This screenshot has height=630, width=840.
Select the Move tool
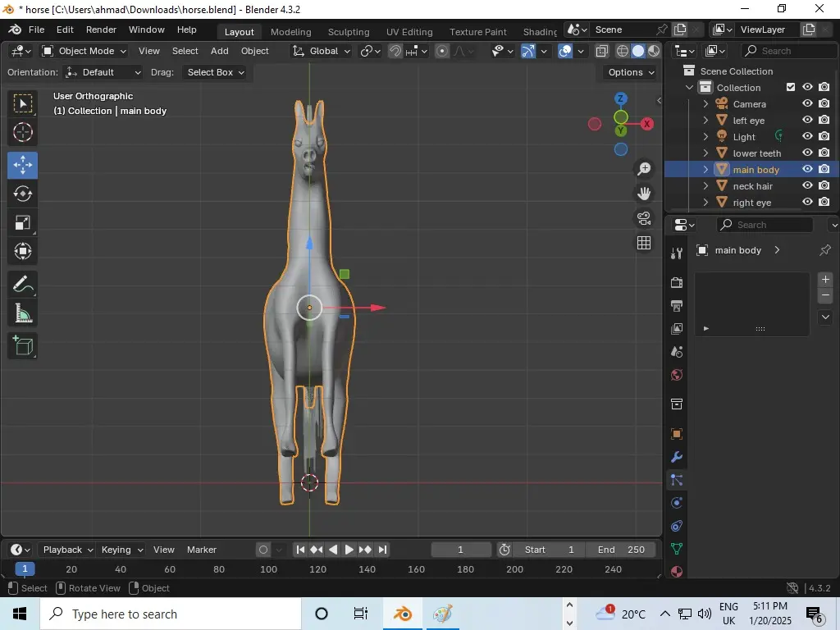point(22,165)
